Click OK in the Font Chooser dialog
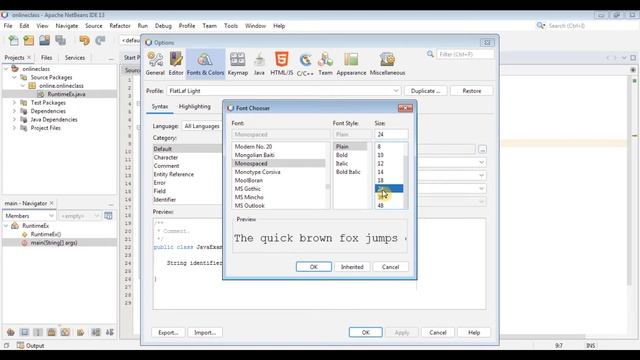640x360 pixels. [313, 267]
